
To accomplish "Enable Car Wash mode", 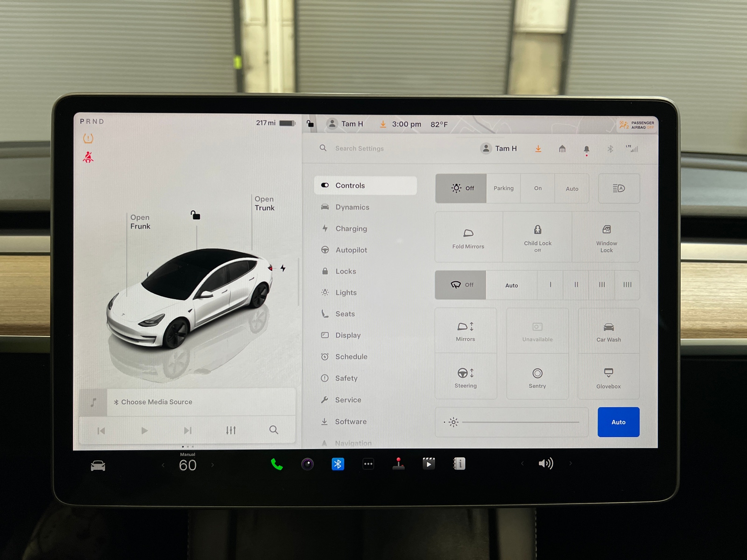I will (x=608, y=330).
